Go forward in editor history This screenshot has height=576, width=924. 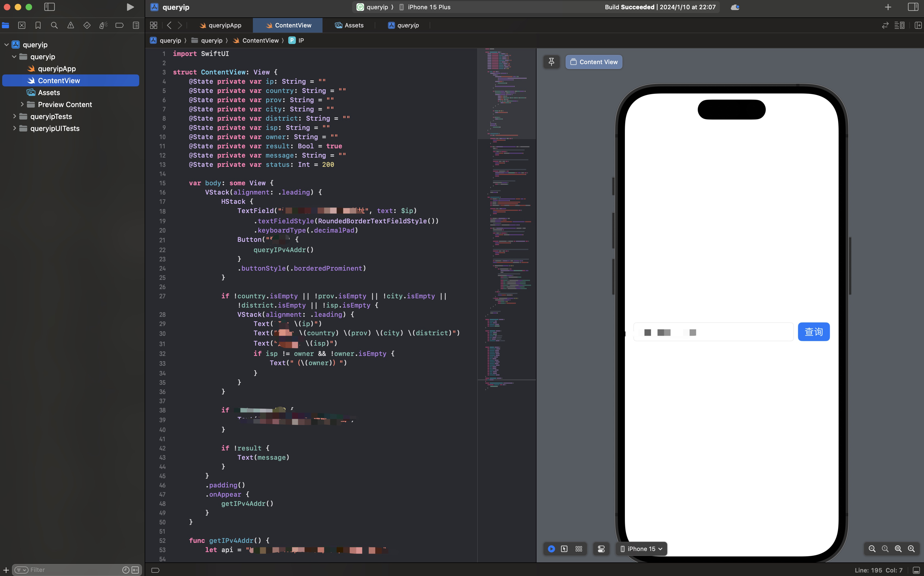(180, 25)
